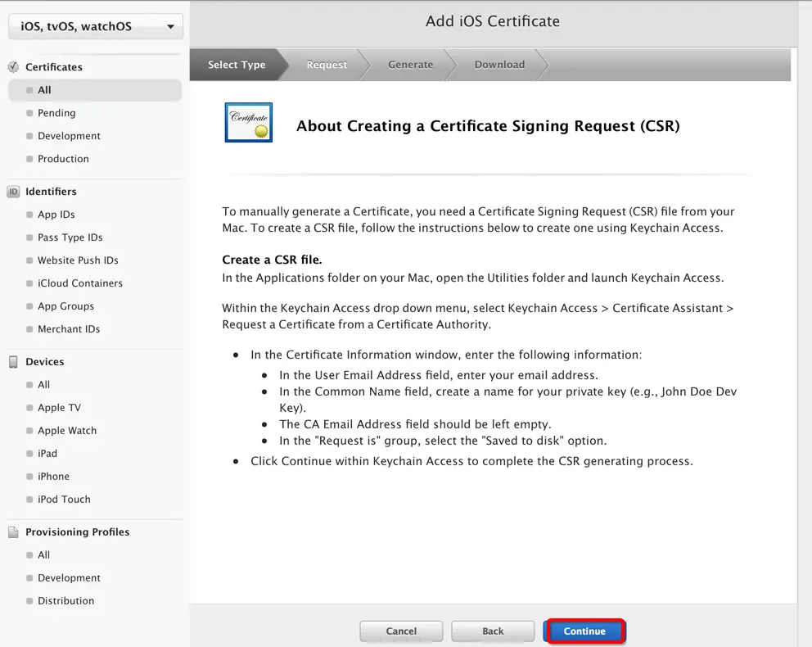Click the Identifiers ID badge icon
Viewport: 812px width, 647px height.
pos(13,191)
